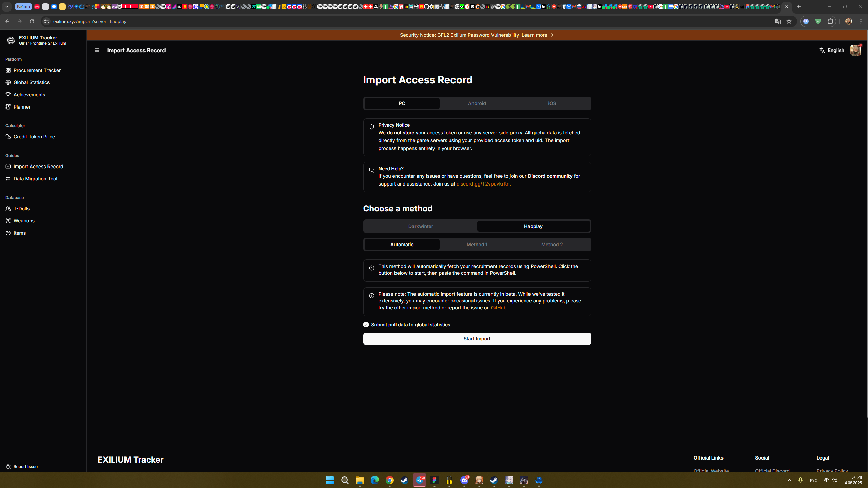This screenshot has width=868, height=488.
Task: Open the Weapons database
Action: pos(24,221)
